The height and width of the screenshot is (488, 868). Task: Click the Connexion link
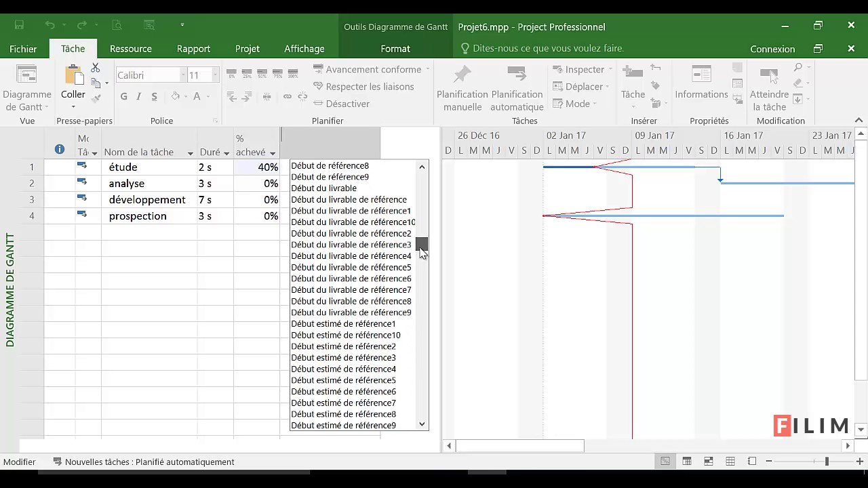coord(772,49)
